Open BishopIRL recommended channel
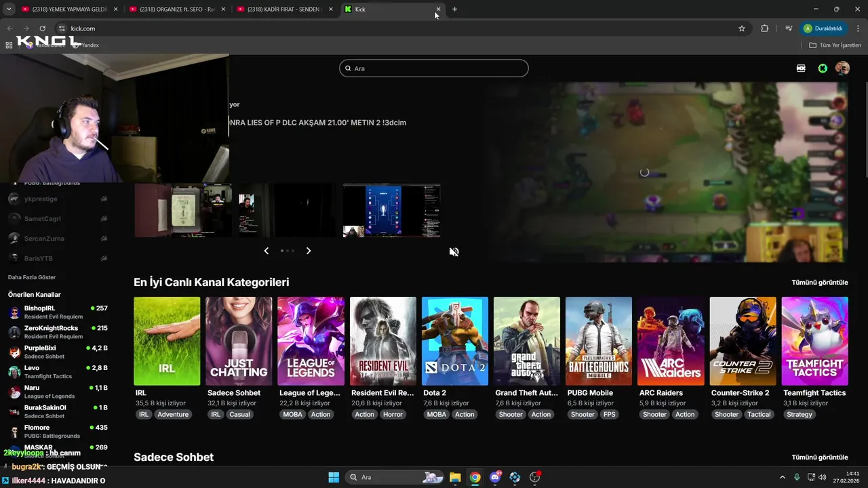Image resolution: width=868 pixels, height=488 pixels. click(58, 312)
